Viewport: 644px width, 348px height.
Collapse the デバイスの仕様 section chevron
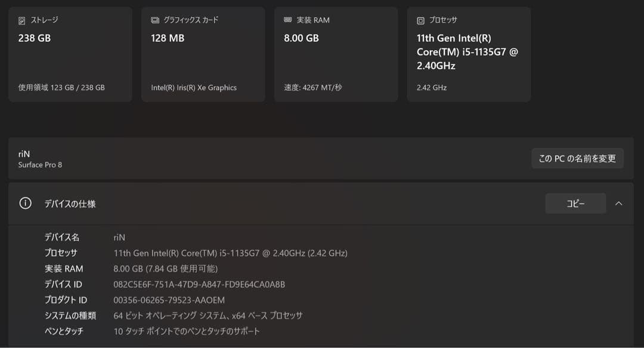[x=619, y=203]
